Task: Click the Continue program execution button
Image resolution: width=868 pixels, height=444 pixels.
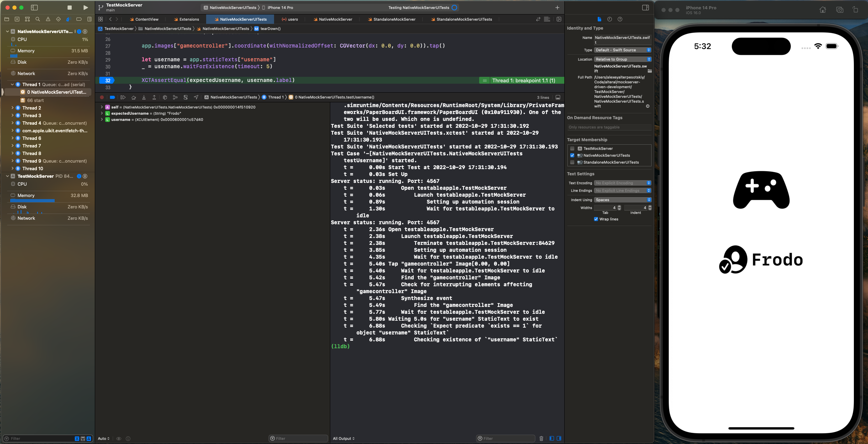Action: click(x=123, y=97)
